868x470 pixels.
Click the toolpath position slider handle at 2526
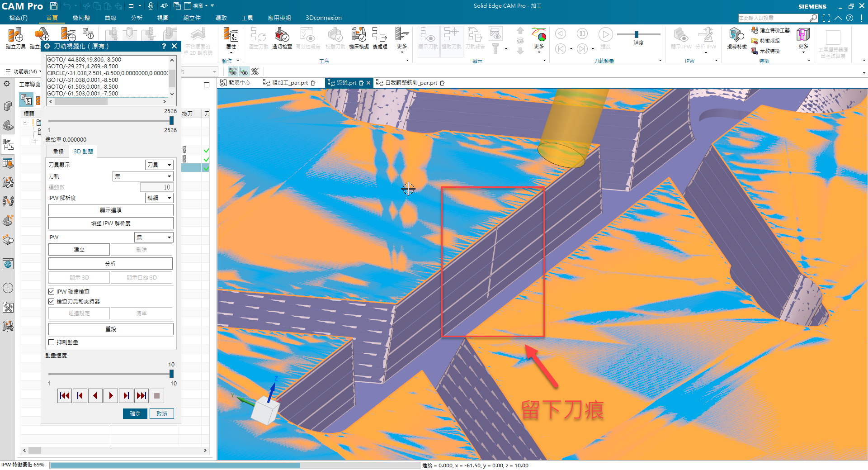171,121
